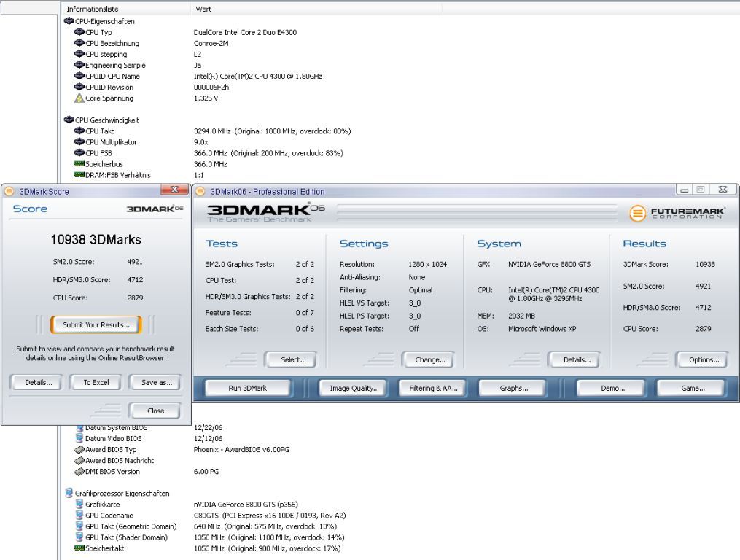Click the CPU-Eigenschaften chip icon

(69, 20)
